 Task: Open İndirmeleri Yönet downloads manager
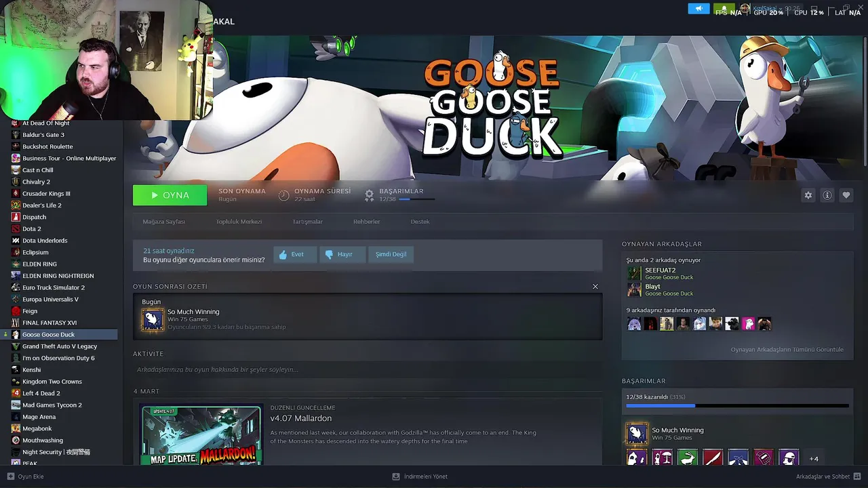point(420,476)
